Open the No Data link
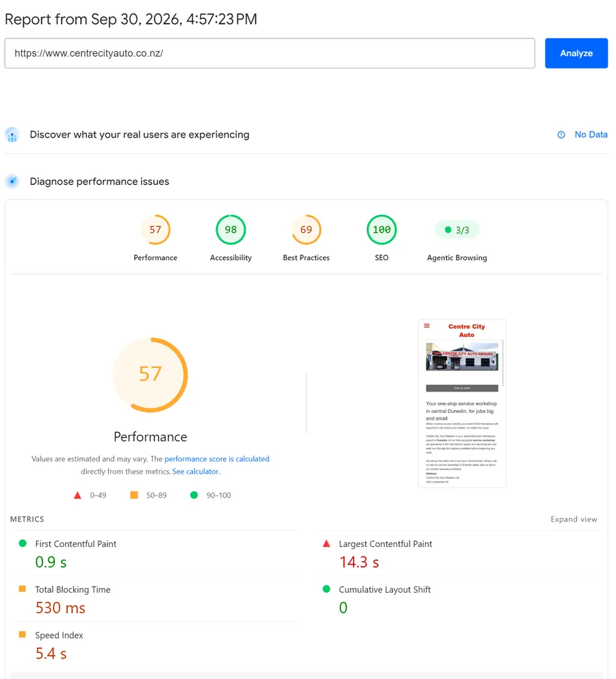This screenshot has height=679, width=616. [591, 135]
